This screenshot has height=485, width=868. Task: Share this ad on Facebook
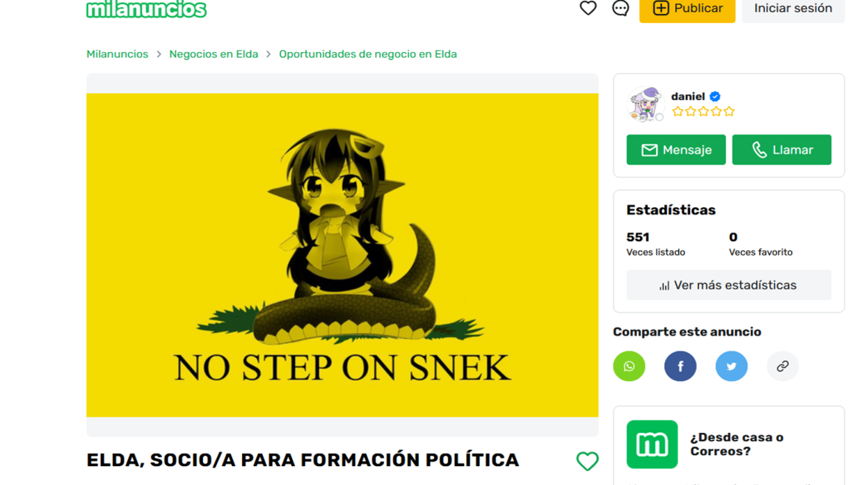click(680, 366)
